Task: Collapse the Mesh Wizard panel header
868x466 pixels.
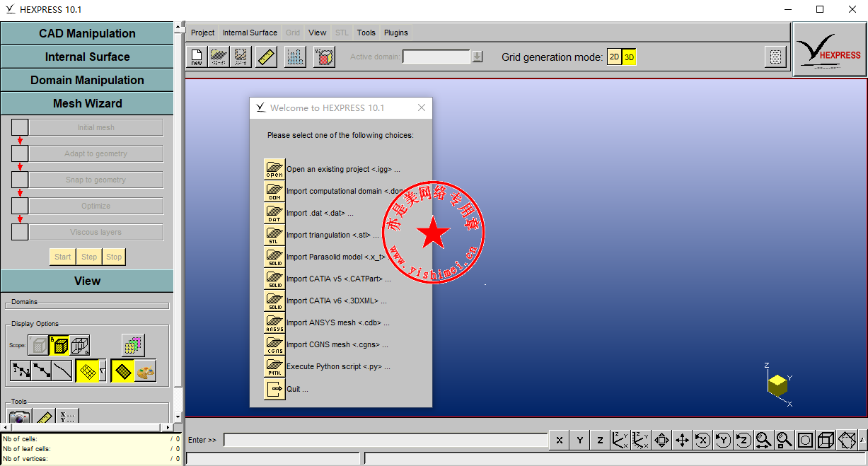Action: pos(87,103)
